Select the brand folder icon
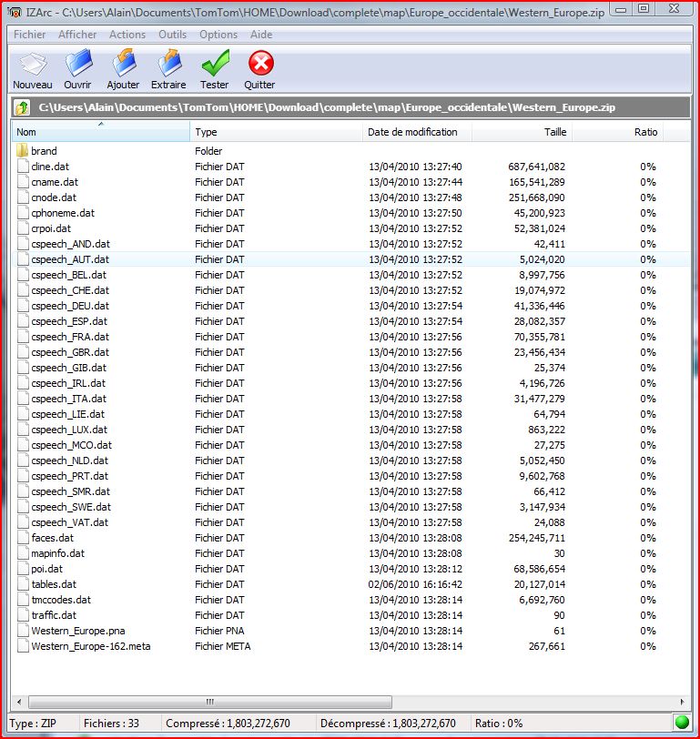This screenshot has width=700, height=739. point(22,151)
